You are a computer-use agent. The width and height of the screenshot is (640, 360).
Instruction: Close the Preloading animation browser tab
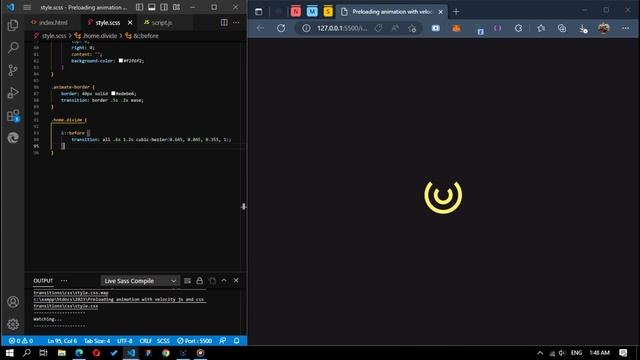coord(440,12)
